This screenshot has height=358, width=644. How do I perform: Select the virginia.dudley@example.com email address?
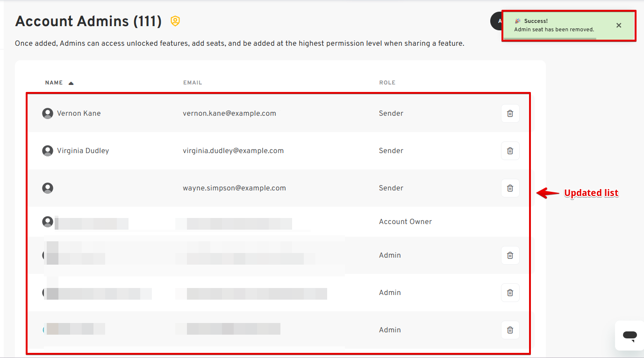[233, 151]
